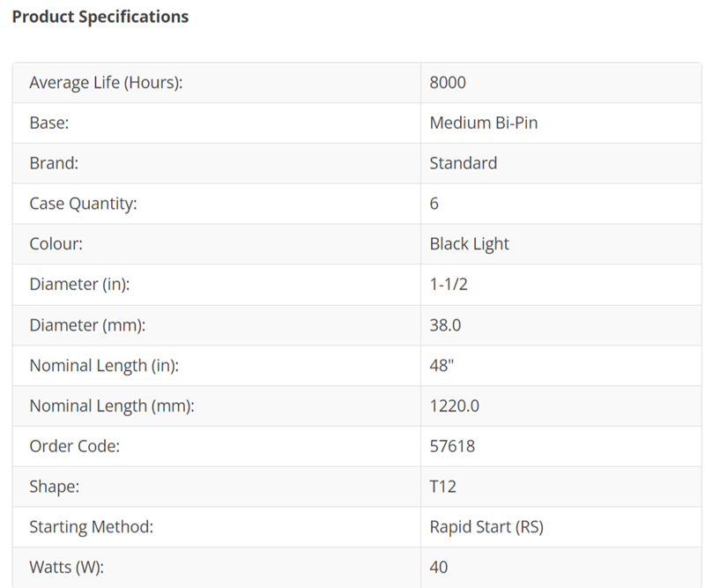705x588 pixels.
Task: Select the Average Life (Hours) label
Action: click(106, 83)
